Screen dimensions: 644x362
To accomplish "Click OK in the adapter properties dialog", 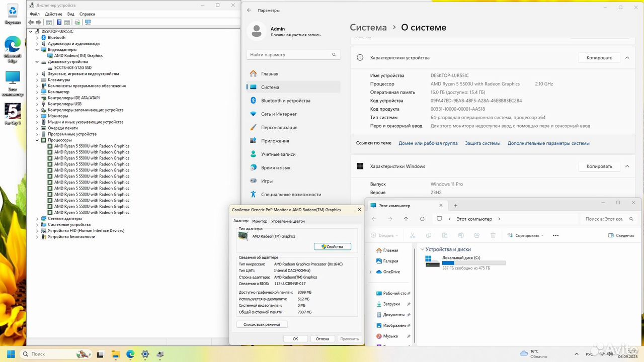I will point(295,339).
